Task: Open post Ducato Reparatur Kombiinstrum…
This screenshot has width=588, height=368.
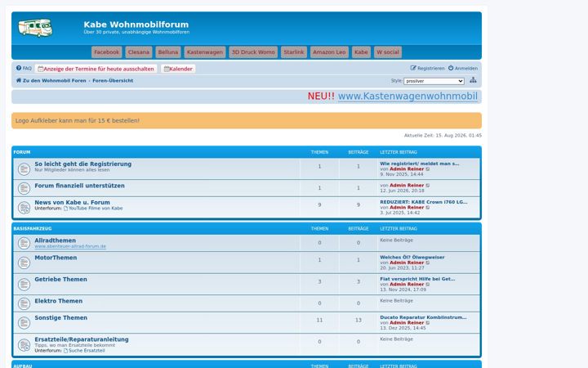Action: pos(423,317)
